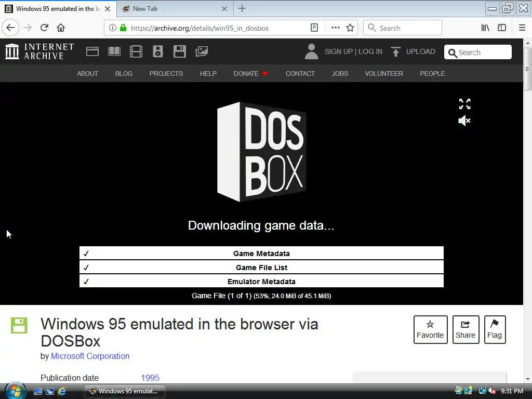Close the New Tab tab
The width and height of the screenshot is (532, 399).
click(224, 9)
